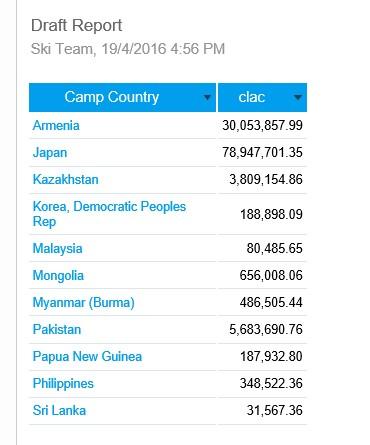The height and width of the screenshot is (445, 370).
Task: Open the Pakistan link
Action: tap(57, 330)
